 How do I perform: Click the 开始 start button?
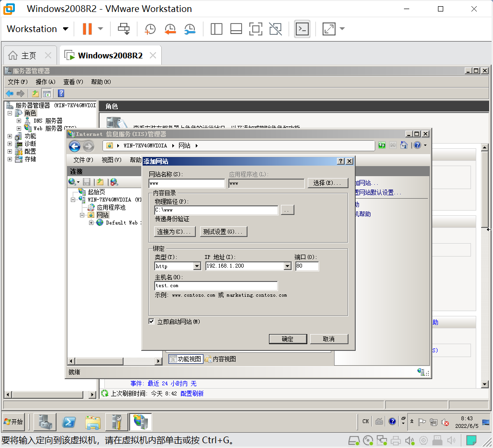click(13, 422)
